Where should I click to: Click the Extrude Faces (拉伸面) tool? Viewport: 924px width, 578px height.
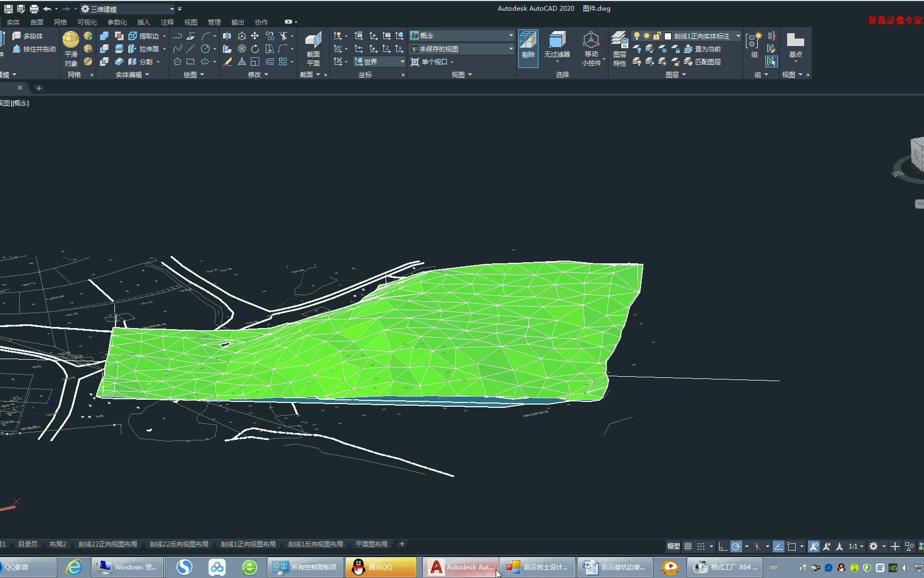(x=144, y=49)
